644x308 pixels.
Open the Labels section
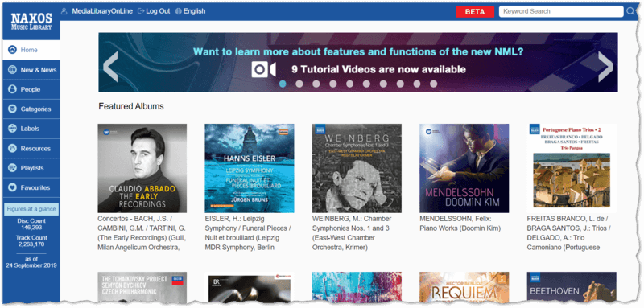[x=31, y=129]
